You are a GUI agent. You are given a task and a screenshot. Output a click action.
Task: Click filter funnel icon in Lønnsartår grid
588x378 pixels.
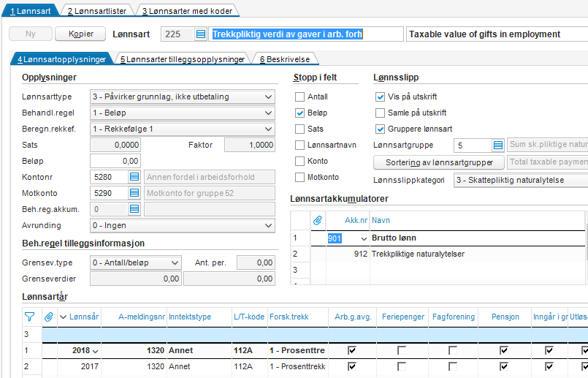point(30,317)
